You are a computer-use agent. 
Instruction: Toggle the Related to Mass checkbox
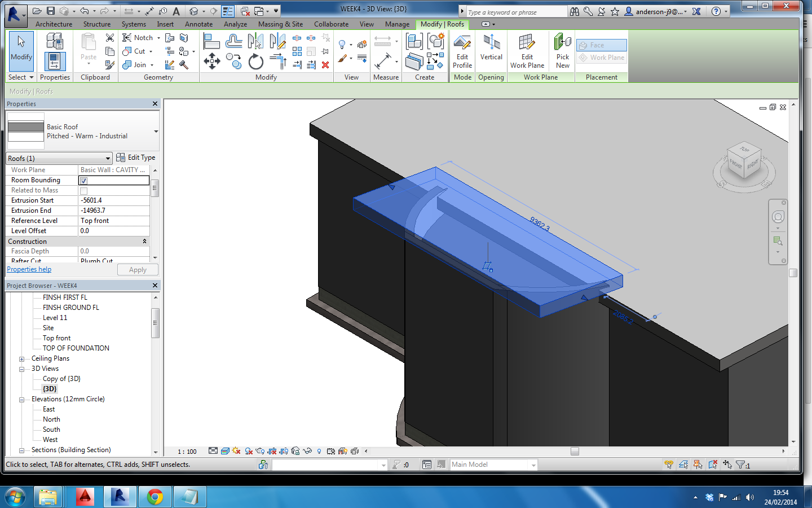(83, 191)
